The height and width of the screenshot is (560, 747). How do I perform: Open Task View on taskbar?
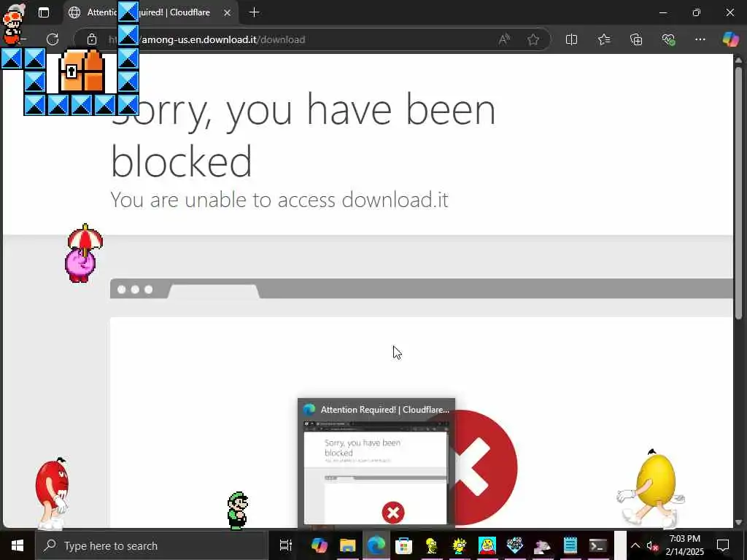point(285,545)
